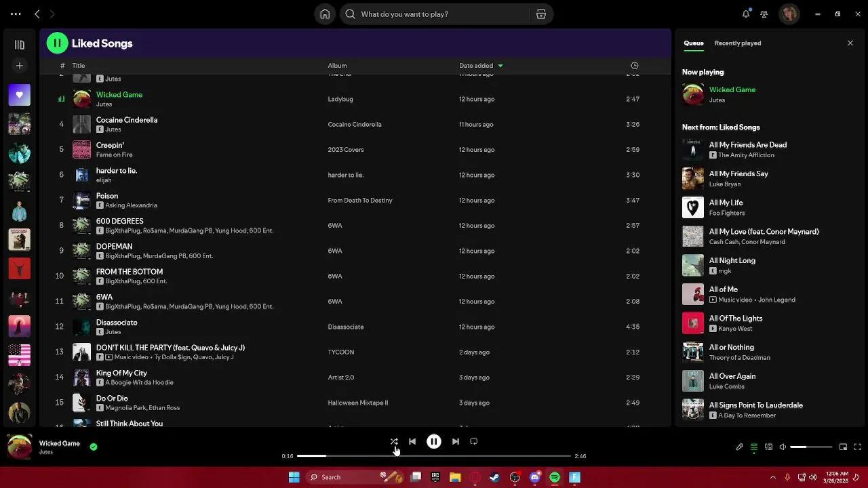Switch to Recently played tab

click(x=737, y=43)
